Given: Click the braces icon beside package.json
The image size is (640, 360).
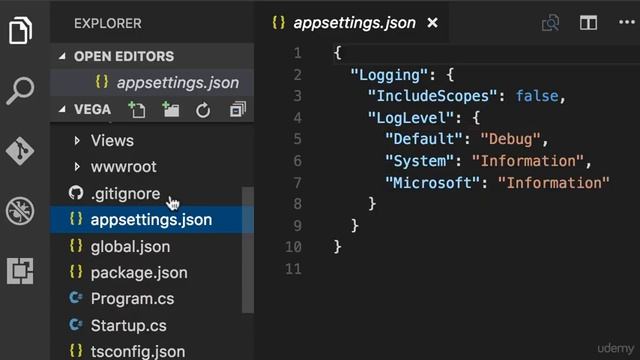Looking at the screenshot, I should coord(76,272).
